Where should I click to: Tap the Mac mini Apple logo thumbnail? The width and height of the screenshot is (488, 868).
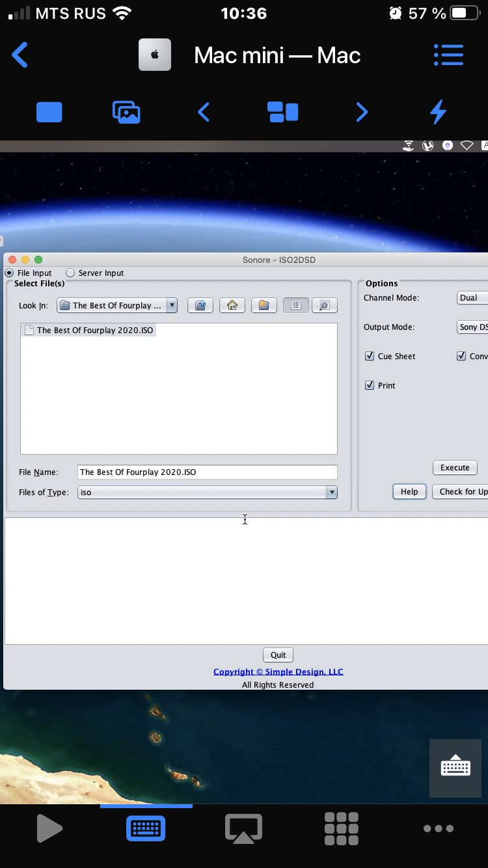pos(155,55)
